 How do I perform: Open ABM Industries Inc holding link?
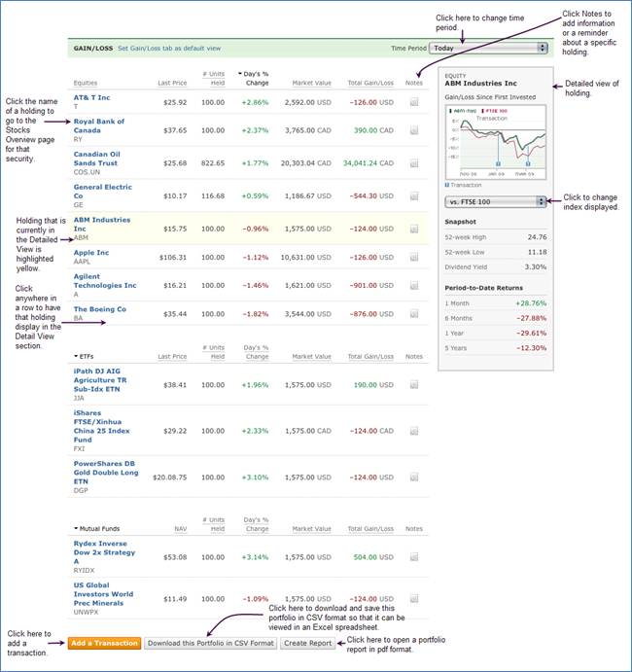tap(102, 224)
